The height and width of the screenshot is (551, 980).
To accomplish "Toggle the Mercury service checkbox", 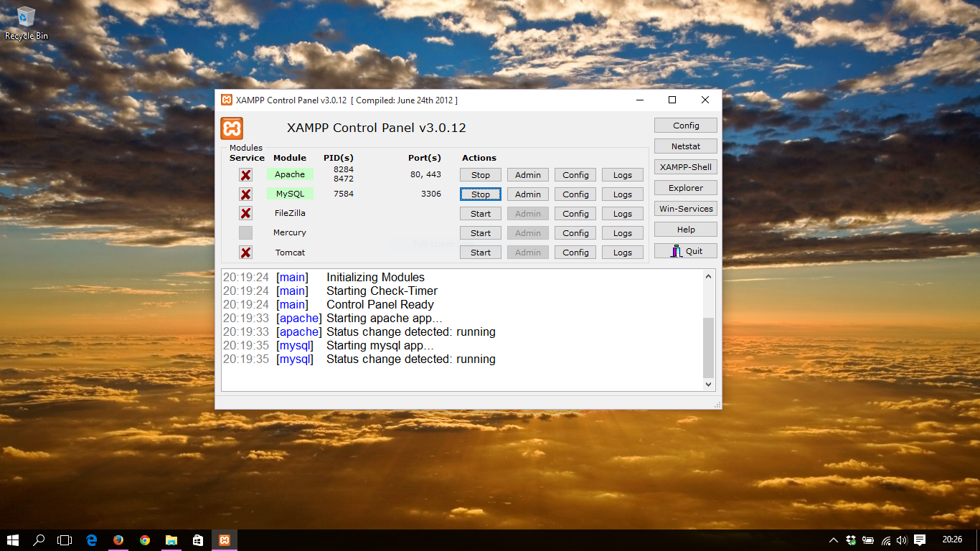I will tap(245, 232).
